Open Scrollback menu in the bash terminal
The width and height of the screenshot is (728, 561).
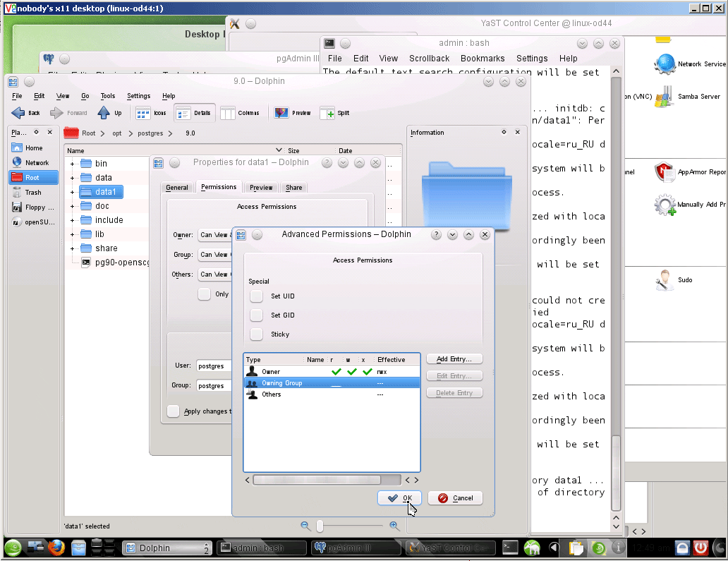(429, 59)
